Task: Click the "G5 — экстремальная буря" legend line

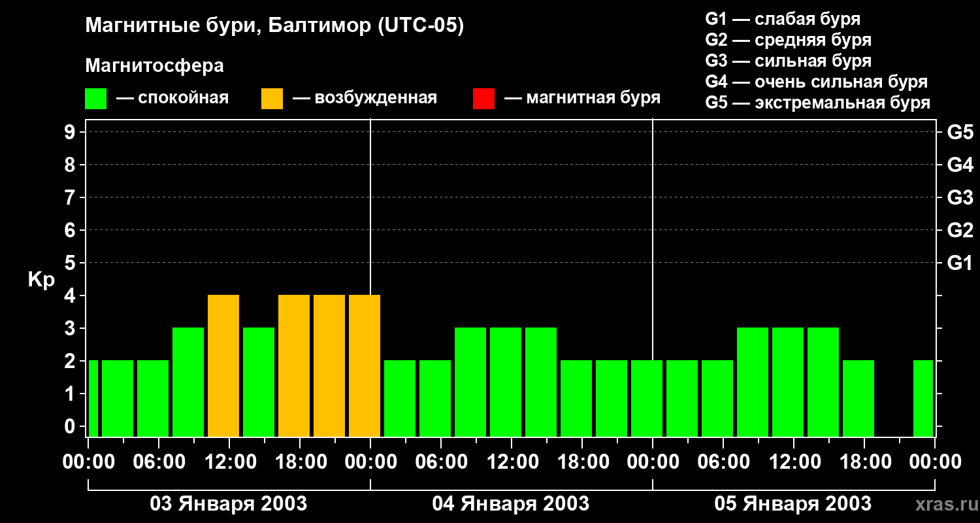Action: click(817, 103)
